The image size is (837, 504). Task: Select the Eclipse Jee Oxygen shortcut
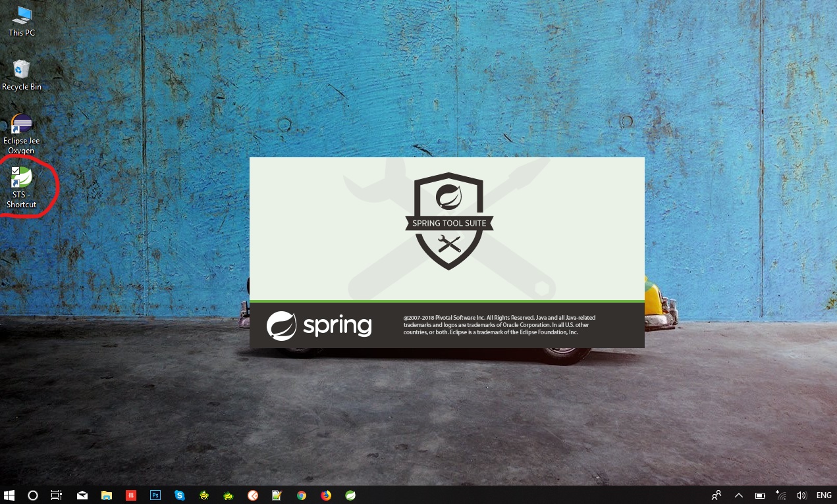(22, 134)
